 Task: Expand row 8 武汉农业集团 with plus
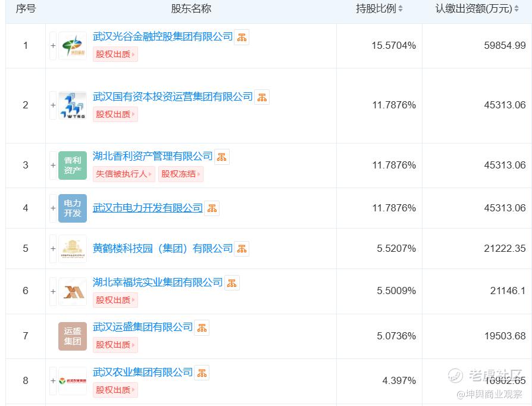click(53, 381)
